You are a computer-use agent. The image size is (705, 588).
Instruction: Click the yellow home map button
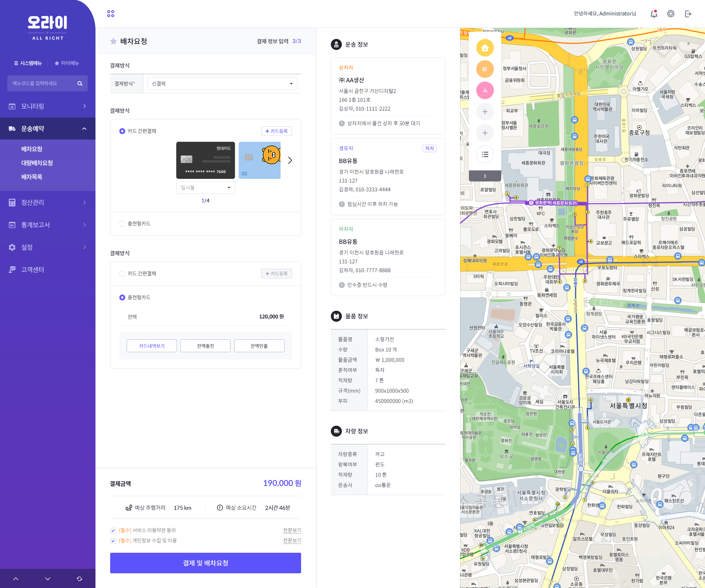coord(485,48)
